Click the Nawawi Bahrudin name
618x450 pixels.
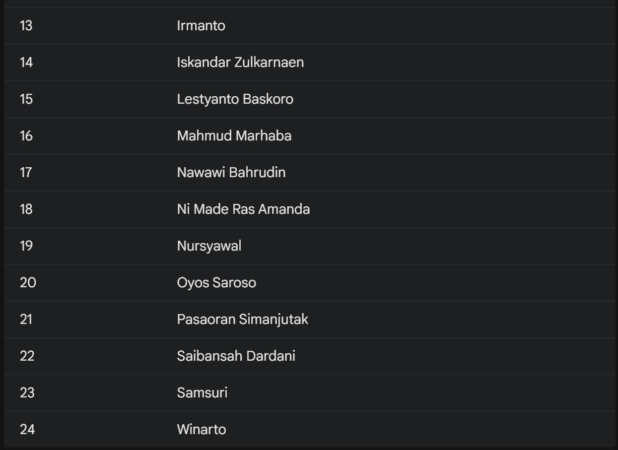pos(231,172)
